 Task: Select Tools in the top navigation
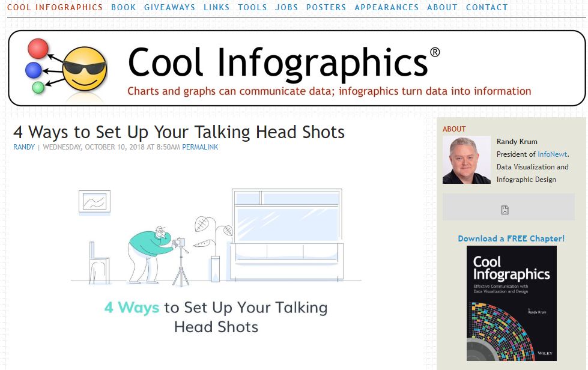252,7
